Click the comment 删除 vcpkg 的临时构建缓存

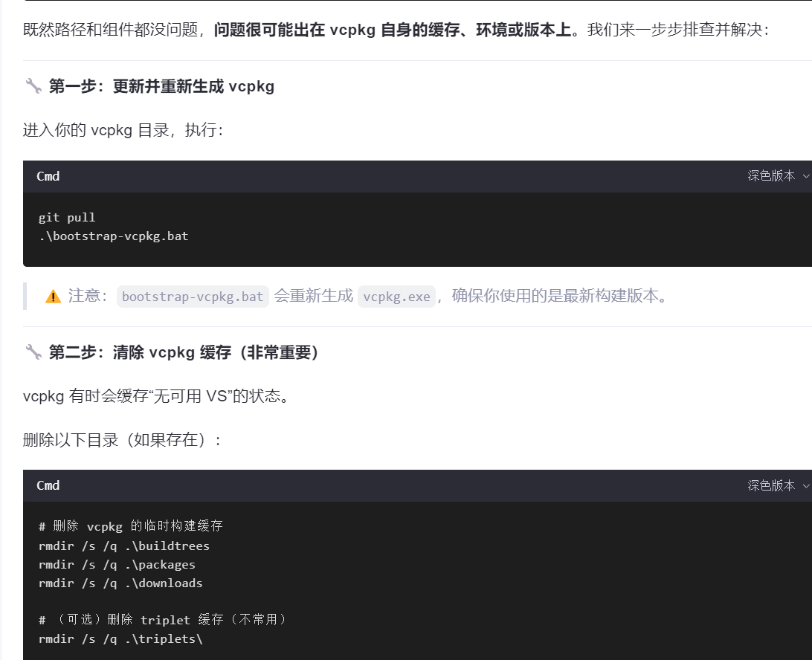point(131,526)
